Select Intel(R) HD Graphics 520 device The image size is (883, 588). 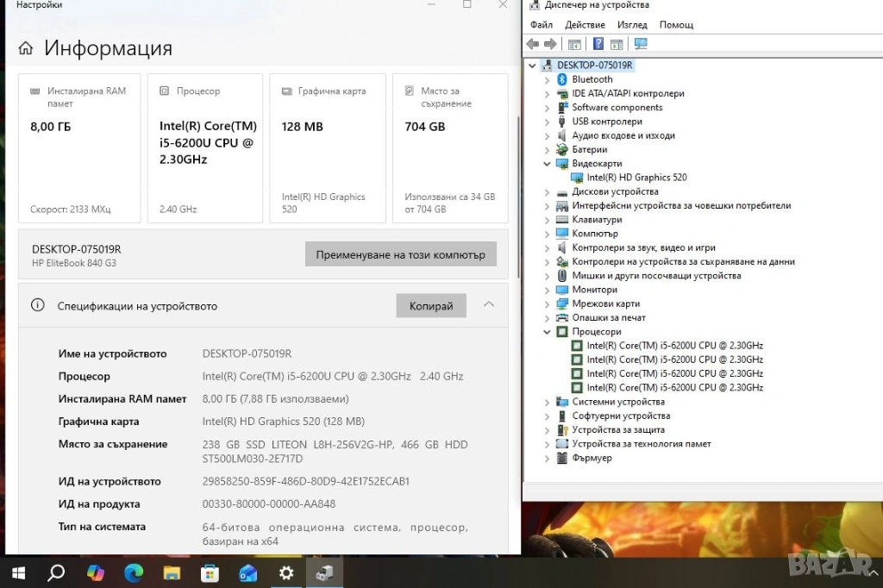pos(636,178)
